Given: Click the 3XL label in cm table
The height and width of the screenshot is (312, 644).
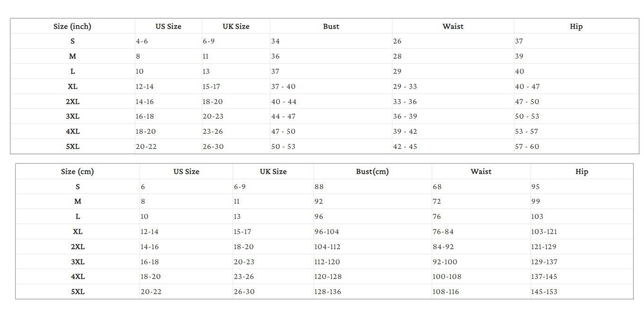Looking at the screenshot, I should (78, 262).
